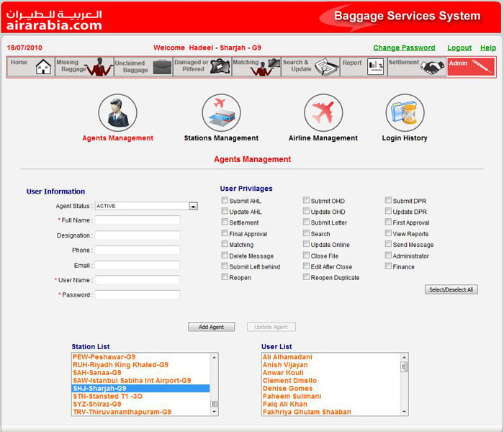Go to Home via house icon
The width and height of the screenshot is (504, 432).
coord(43,67)
